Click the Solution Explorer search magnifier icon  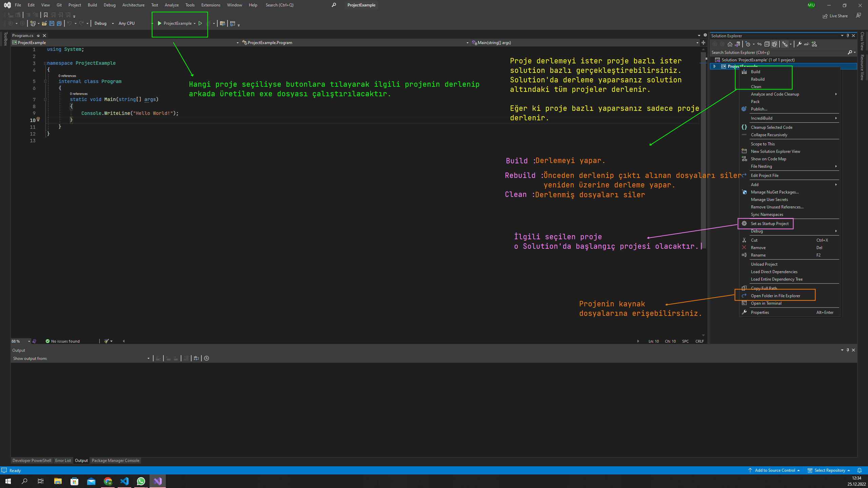pos(850,52)
